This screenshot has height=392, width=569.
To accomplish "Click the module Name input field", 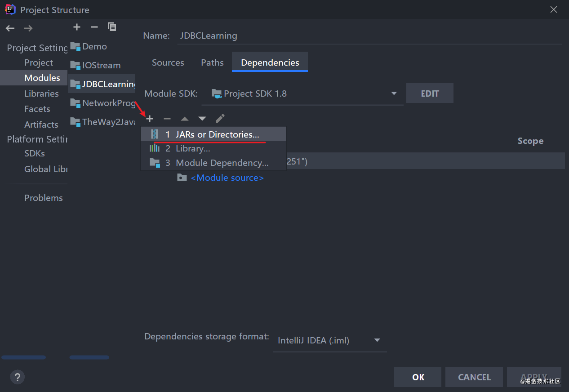I will click(370, 36).
